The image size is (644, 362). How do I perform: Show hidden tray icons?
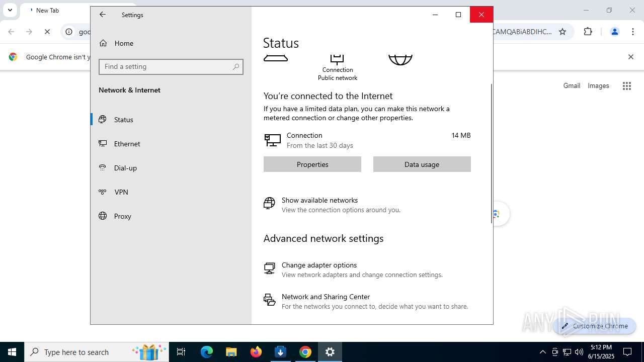point(542,352)
